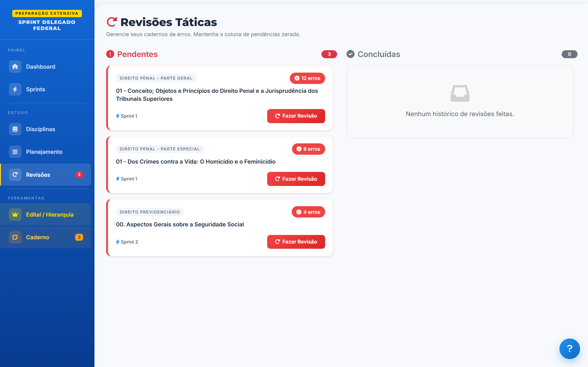
Task: Click the Pendentes count badge 3
Action: coord(329,54)
